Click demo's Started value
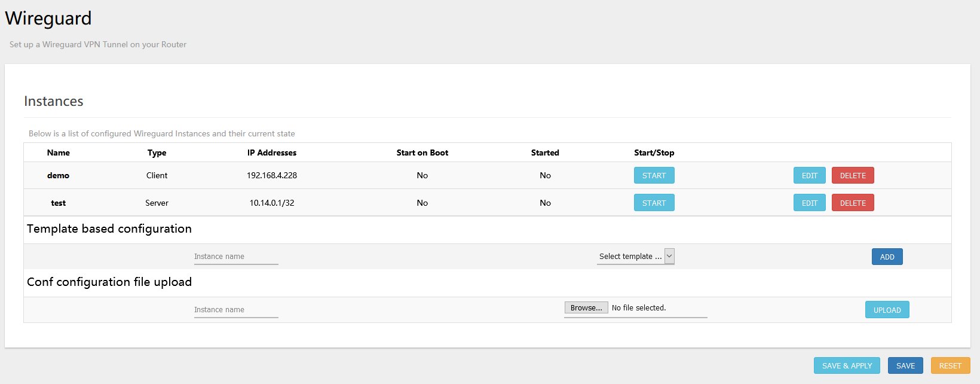 [x=545, y=175]
